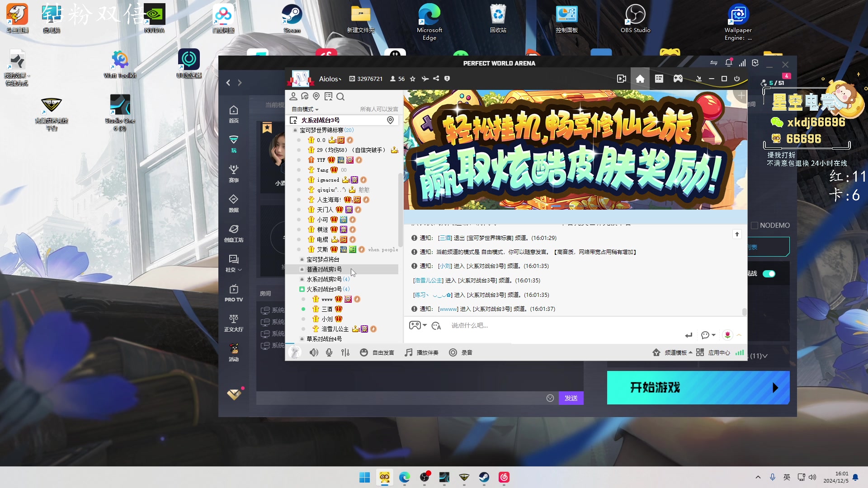Open PRO TV in Perfect World sidebar
This screenshot has height=488, width=868.
pyautogui.click(x=234, y=293)
